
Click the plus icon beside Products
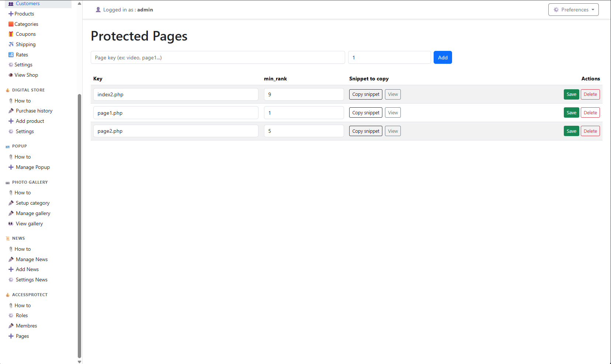(11, 14)
